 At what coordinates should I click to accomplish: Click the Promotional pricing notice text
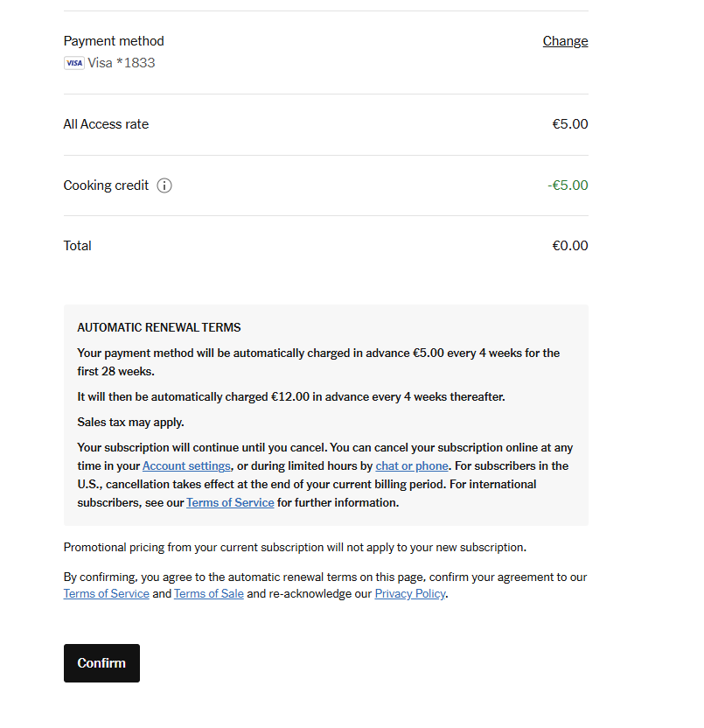295,548
